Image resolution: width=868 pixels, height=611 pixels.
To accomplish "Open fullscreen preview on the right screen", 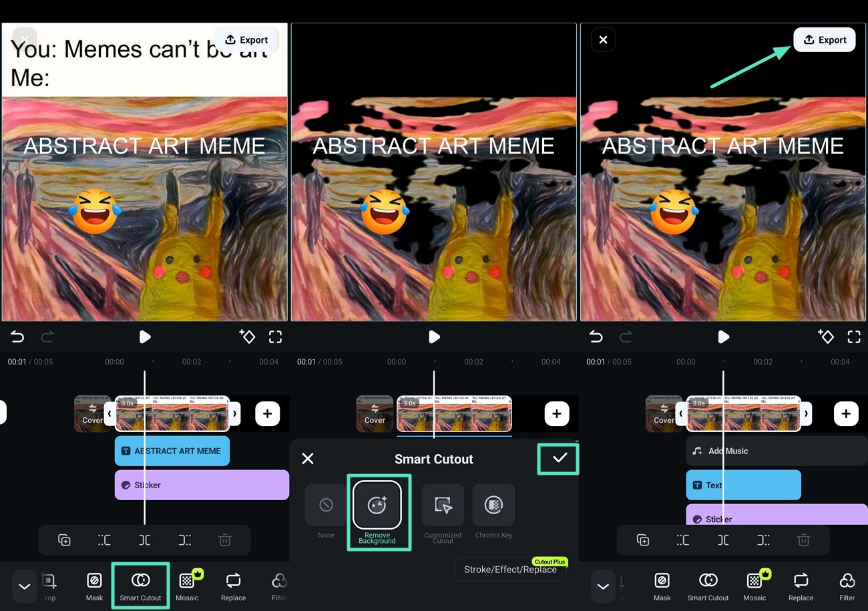I will pyautogui.click(x=854, y=337).
